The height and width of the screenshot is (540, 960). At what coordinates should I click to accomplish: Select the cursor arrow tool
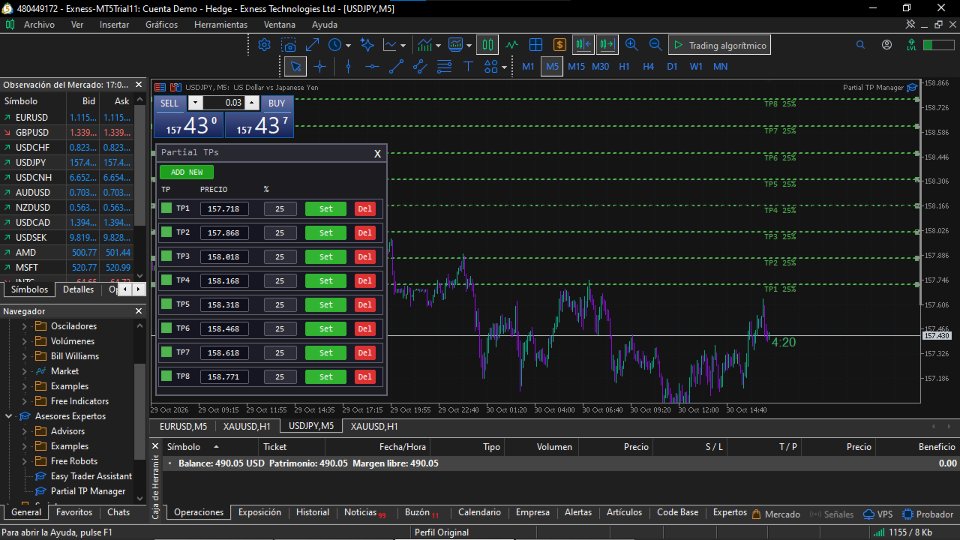pos(296,66)
